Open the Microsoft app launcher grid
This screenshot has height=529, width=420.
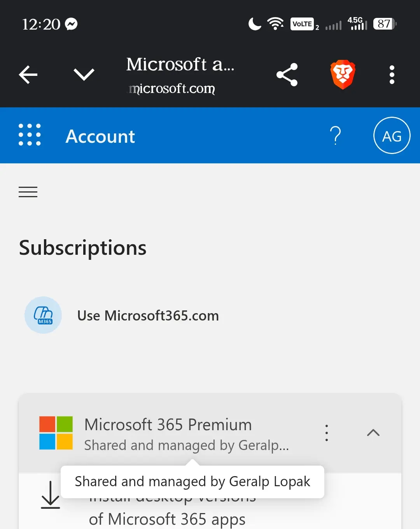tap(30, 135)
